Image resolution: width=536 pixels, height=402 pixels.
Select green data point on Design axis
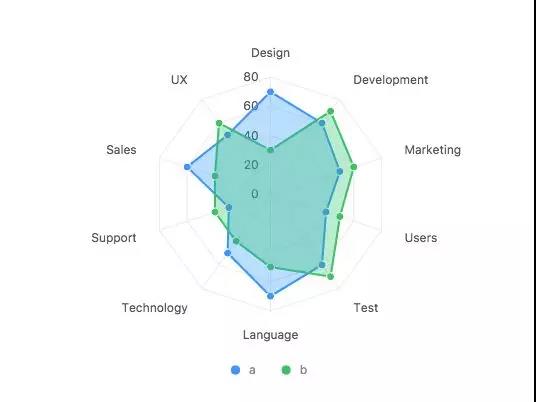pyautogui.click(x=270, y=150)
